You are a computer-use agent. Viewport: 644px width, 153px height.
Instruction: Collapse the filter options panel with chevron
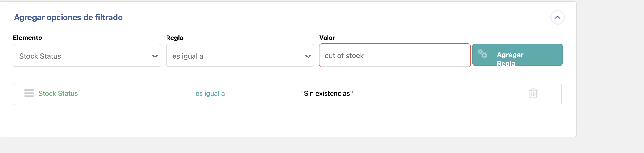(557, 18)
